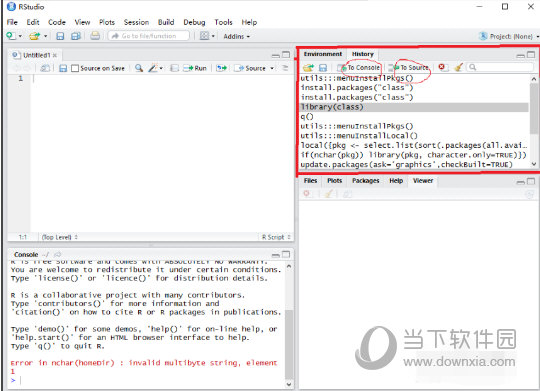
Task: Toggle the document outline icon
Action: [x=285, y=68]
